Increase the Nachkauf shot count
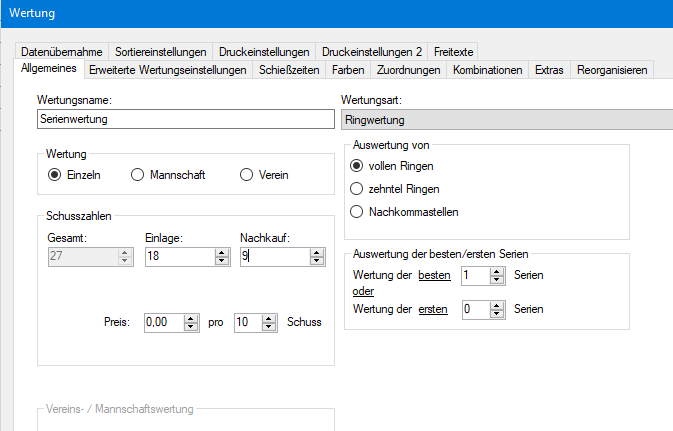This screenshot has height=431, width=673. pos(318,252)
